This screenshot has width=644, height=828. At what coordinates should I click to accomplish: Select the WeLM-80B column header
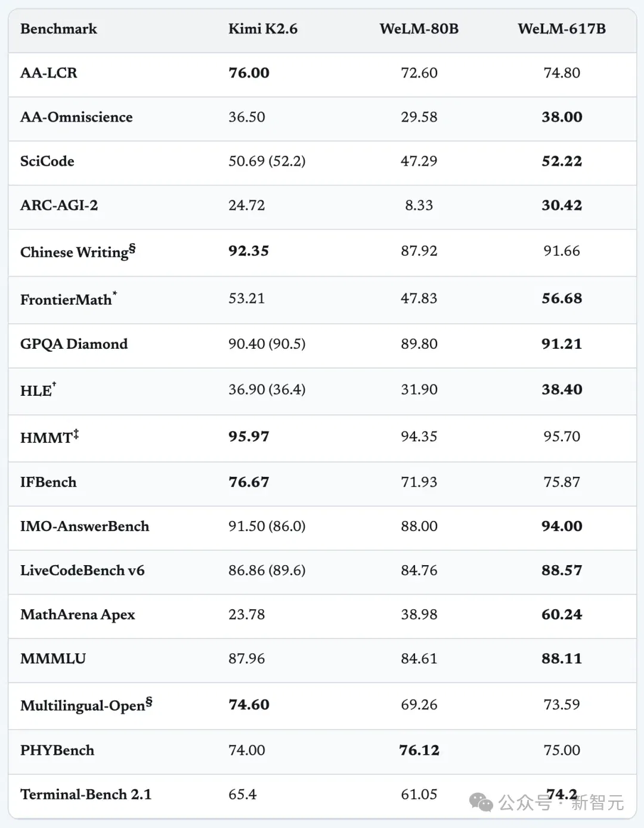(x=419, y=29)
